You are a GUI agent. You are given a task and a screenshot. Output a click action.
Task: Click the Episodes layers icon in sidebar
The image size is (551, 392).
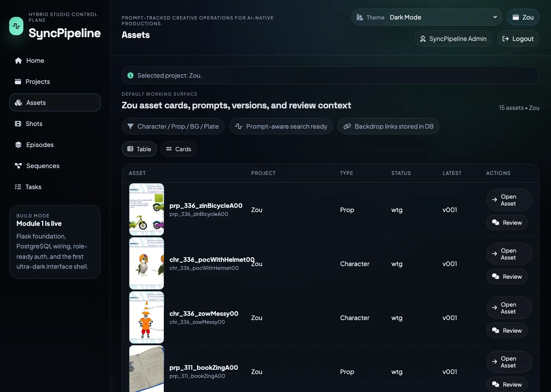18,145
